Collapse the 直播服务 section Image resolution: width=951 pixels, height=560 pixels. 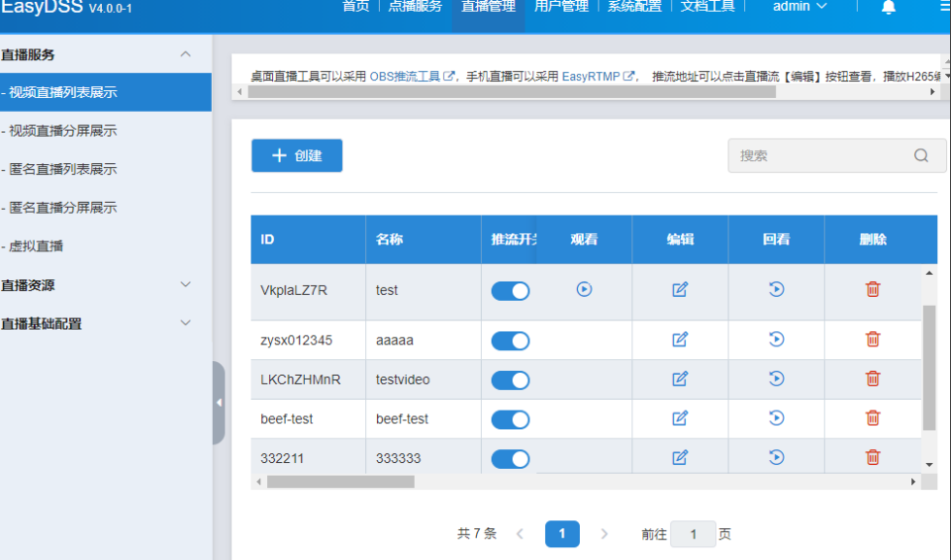[186, 54]
